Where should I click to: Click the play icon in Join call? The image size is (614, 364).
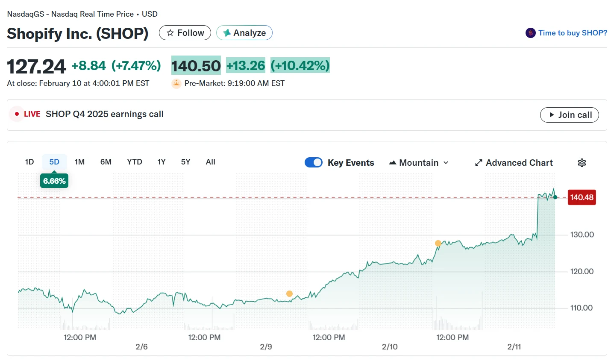(552, 115)
